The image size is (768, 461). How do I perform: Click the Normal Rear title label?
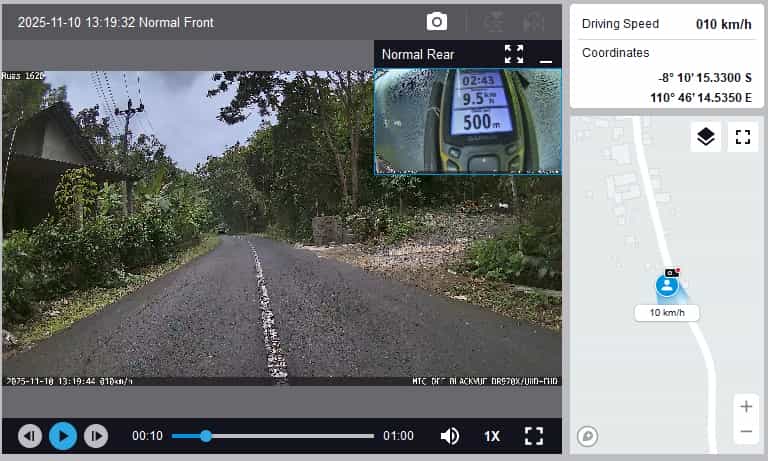coord(418,55)
